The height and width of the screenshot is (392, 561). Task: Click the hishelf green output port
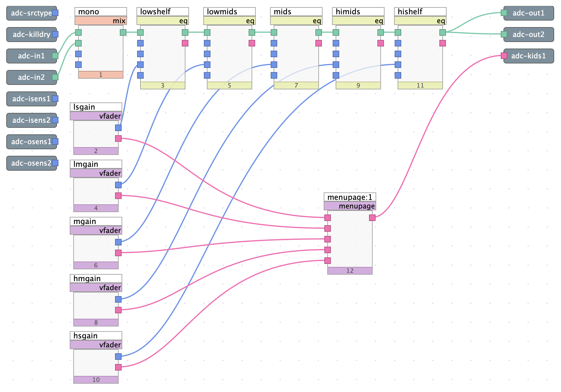(443, 32)
